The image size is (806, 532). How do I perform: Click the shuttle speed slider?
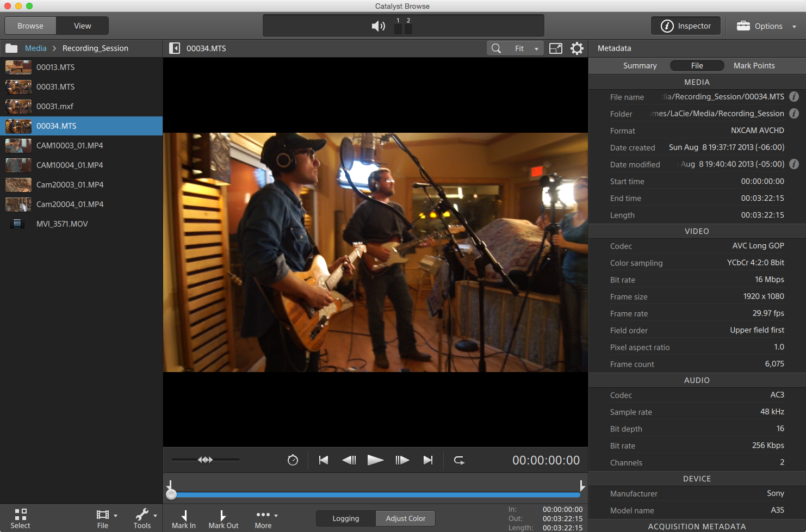[206, 460]
